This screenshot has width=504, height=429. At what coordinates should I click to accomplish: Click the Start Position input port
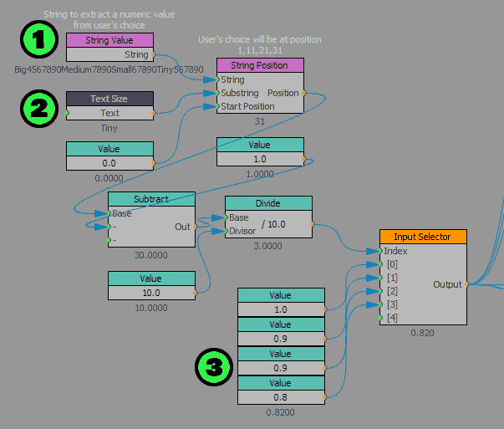click(x=217, y=106)
